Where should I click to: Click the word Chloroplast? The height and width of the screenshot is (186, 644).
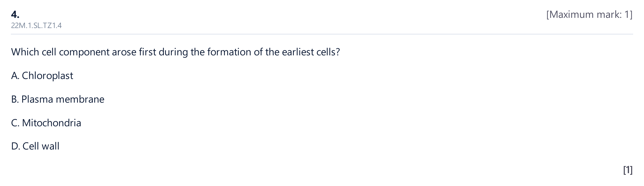[48, 76]
